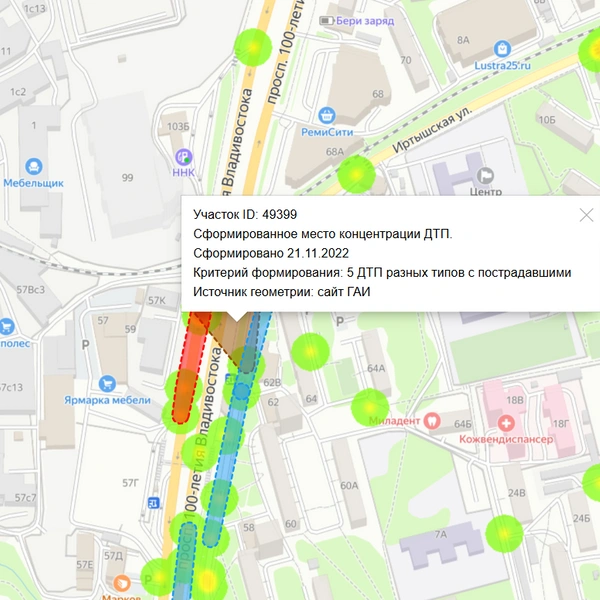Click the Марков orange place icon

(122, 584)
